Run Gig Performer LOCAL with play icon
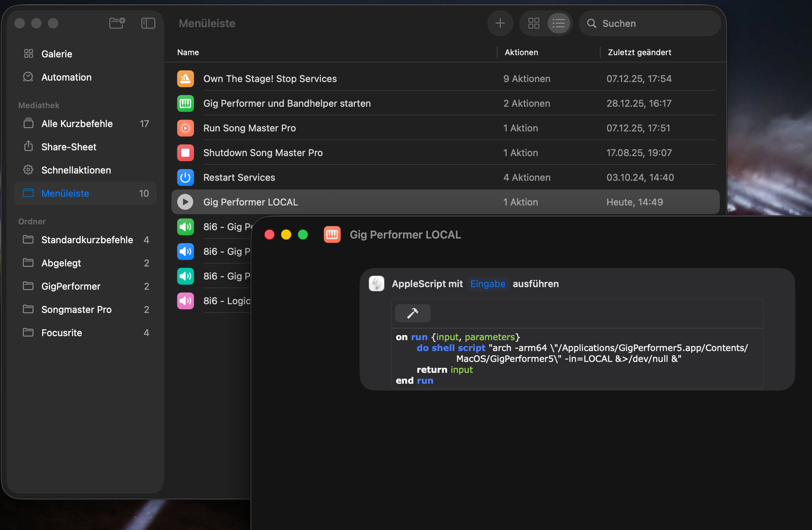Image resolution: width=812 pixels, height=530 pixels. (185, 202)
